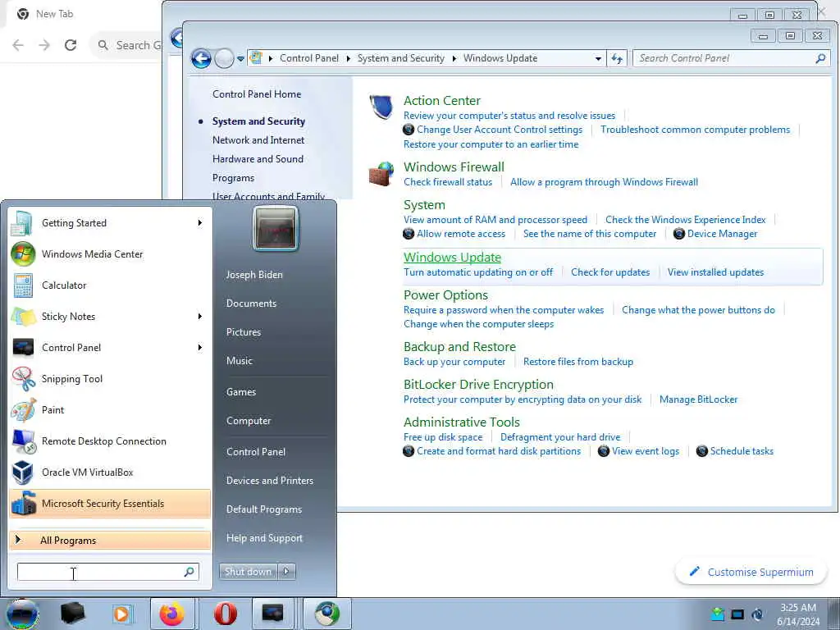Open the Getting Started program icon
840x630 pixels.
point(22,223)
